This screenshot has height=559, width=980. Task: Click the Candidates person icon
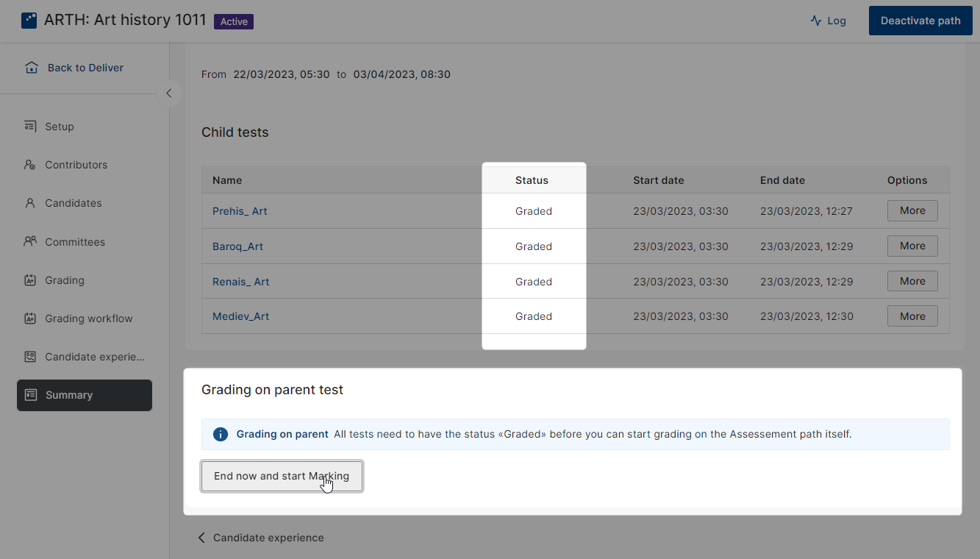30,203
